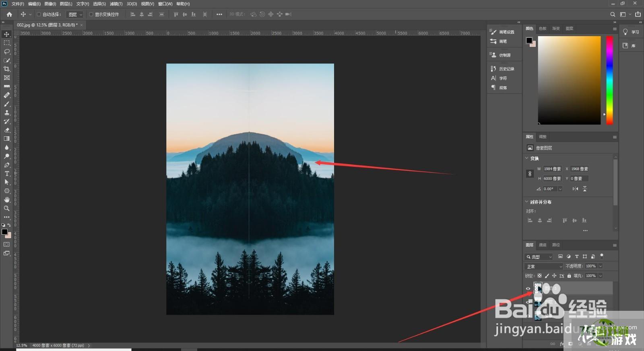Screen dimensions: 644x351
Task: Open the 填充 fill dropdown arrow
Action: tap(601, 276)
